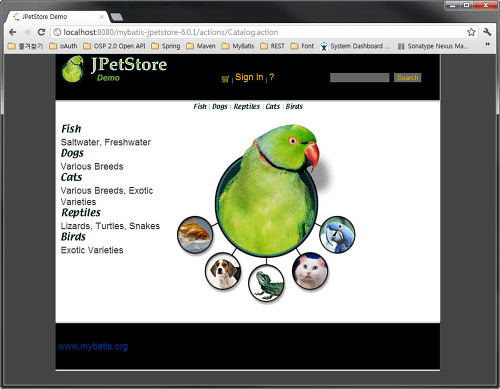Click the Search button
The height and width of the screenshot is (389, 500).
coord(407,77)
